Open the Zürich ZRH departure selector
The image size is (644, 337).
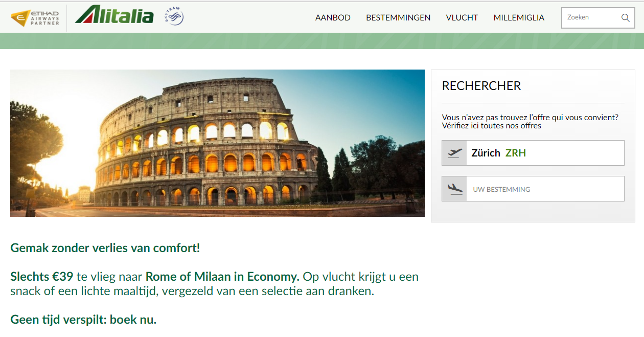(533, 153)
